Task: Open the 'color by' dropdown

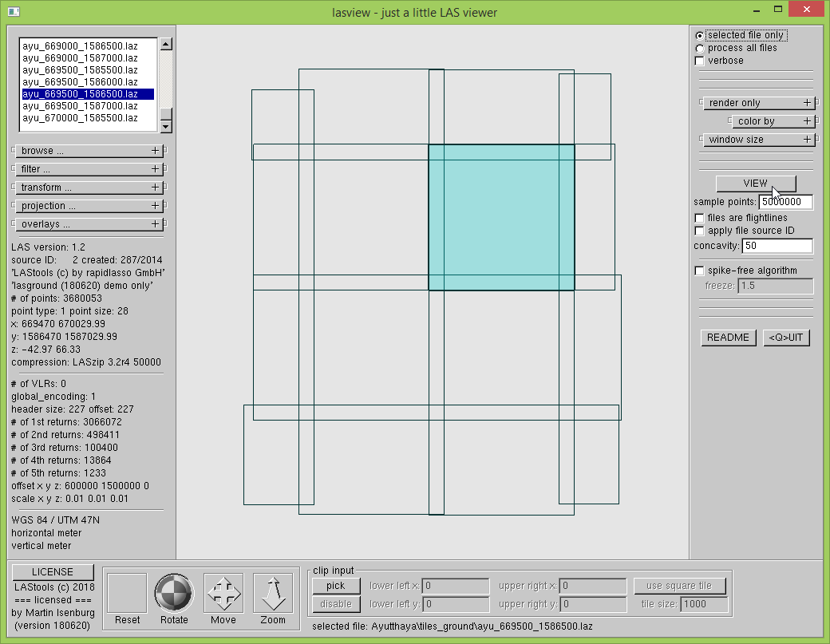Action: [773, 121]
